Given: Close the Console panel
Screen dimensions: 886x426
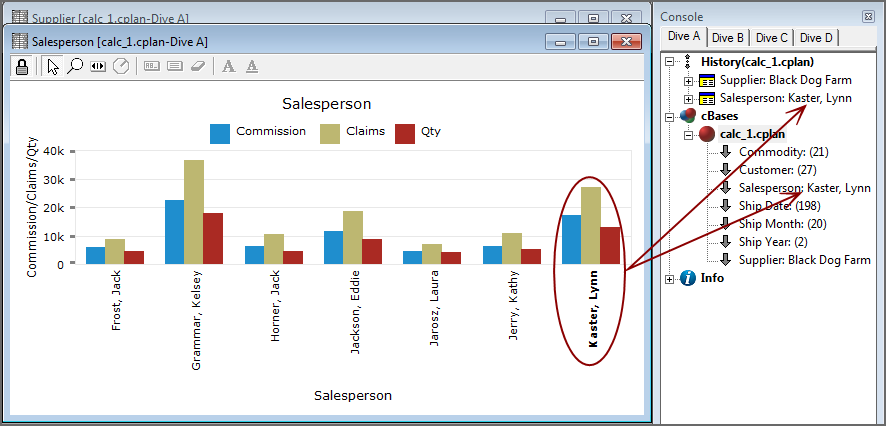Looking at the screenshot, I should click(x=868, y=17).
